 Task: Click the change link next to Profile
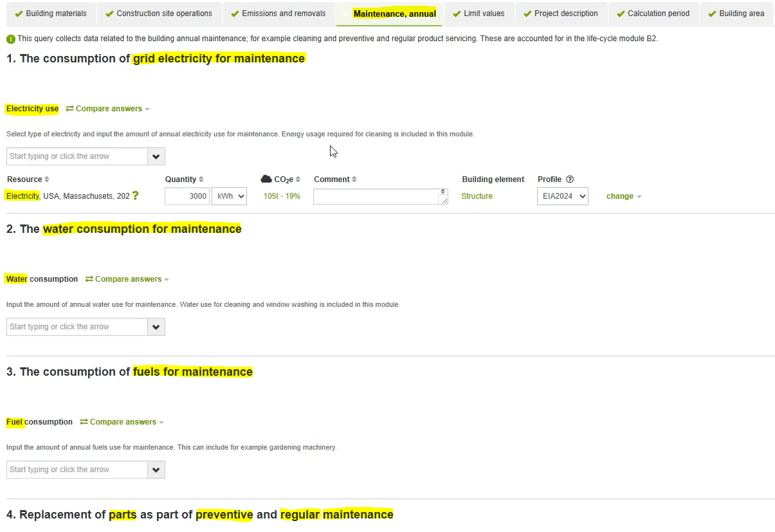tap(619, 196)
